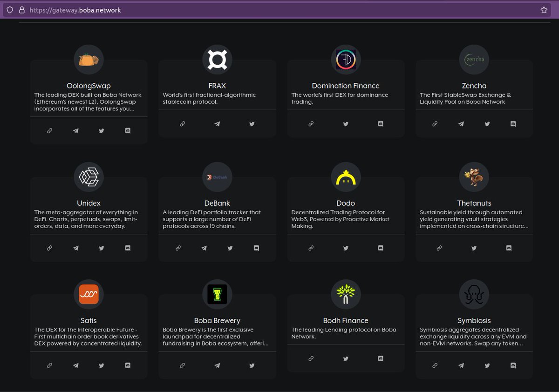Open browser tracking protection shield icon

10,10
